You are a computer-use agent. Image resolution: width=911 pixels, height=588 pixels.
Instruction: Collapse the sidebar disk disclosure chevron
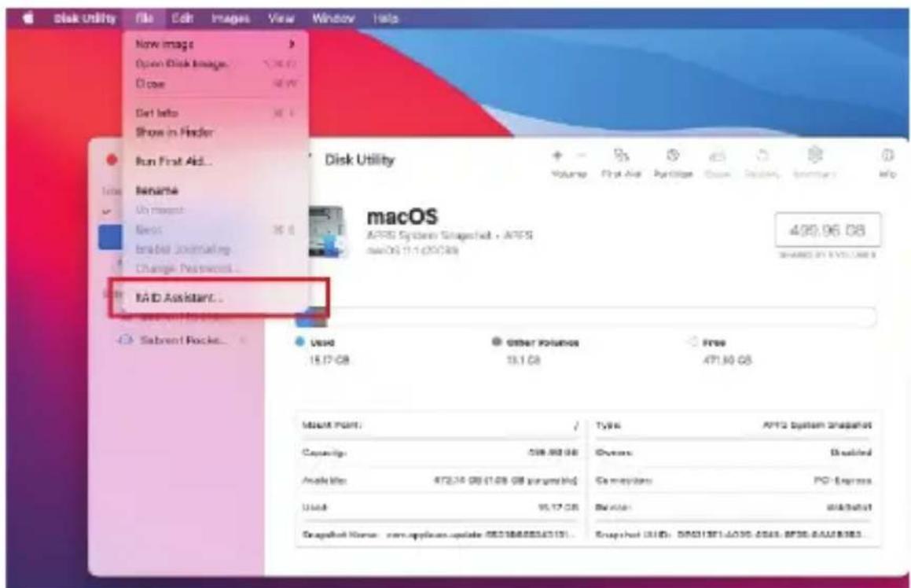click(106, 212)
